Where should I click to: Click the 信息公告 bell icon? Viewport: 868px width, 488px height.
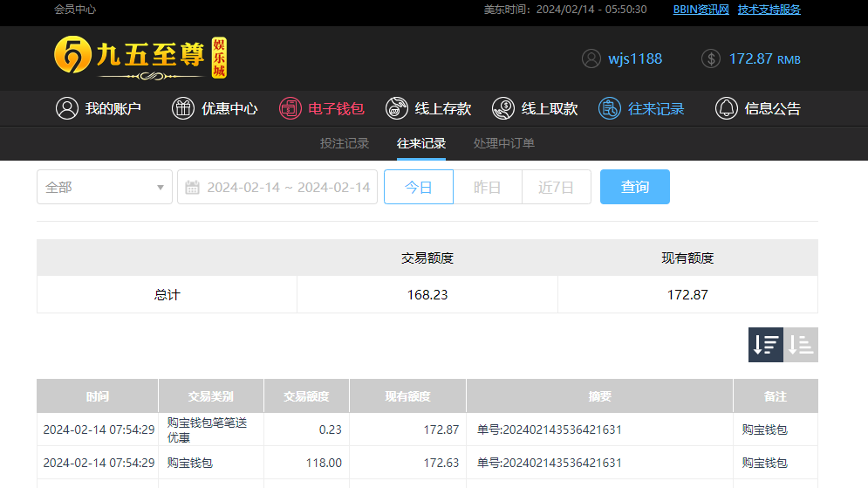coord(727,108)
